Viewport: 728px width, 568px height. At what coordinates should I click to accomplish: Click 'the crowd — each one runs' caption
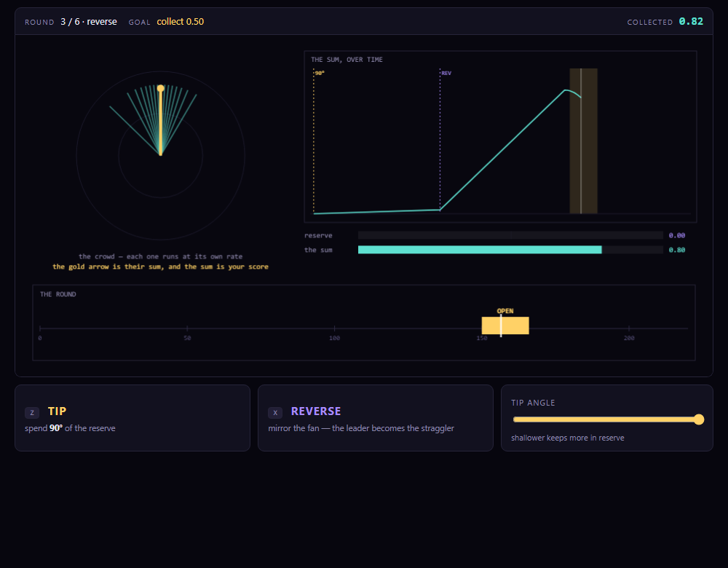click(x=160, y=256)
